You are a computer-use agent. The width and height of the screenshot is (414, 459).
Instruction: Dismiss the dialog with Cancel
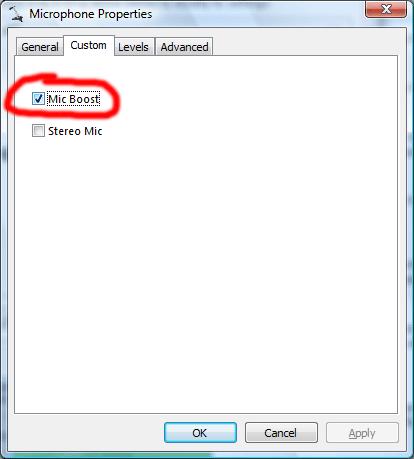click(281, 433)
